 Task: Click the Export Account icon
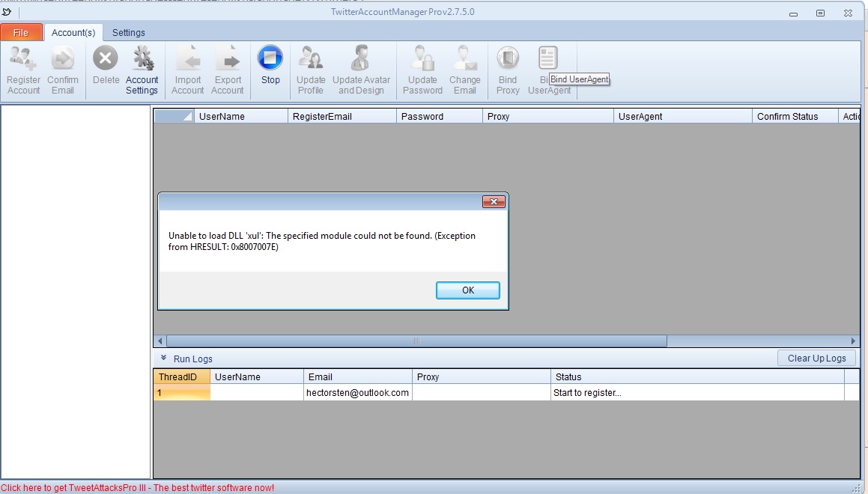(228, 58)
